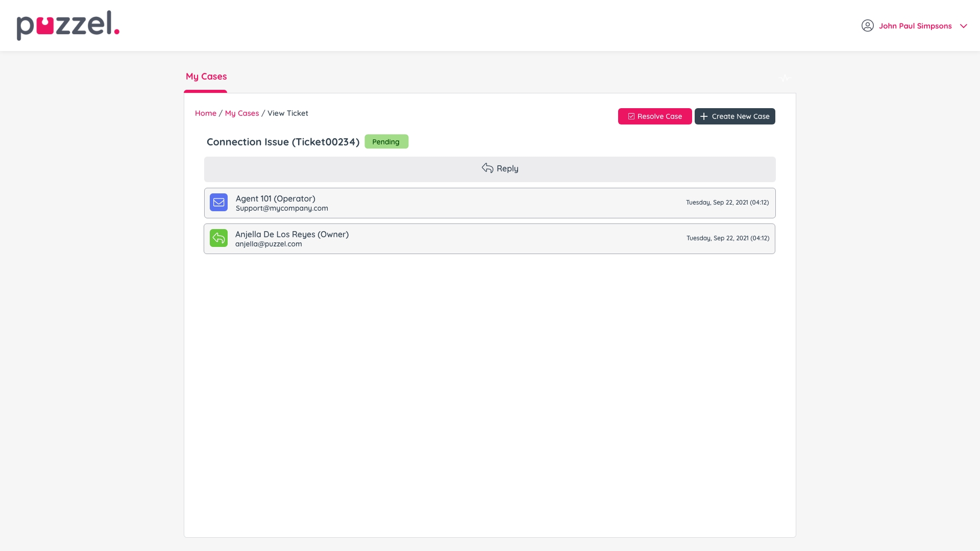Click the green Pending status badge
The width and height of the screenshot is (980, 551).
(386, 142)
